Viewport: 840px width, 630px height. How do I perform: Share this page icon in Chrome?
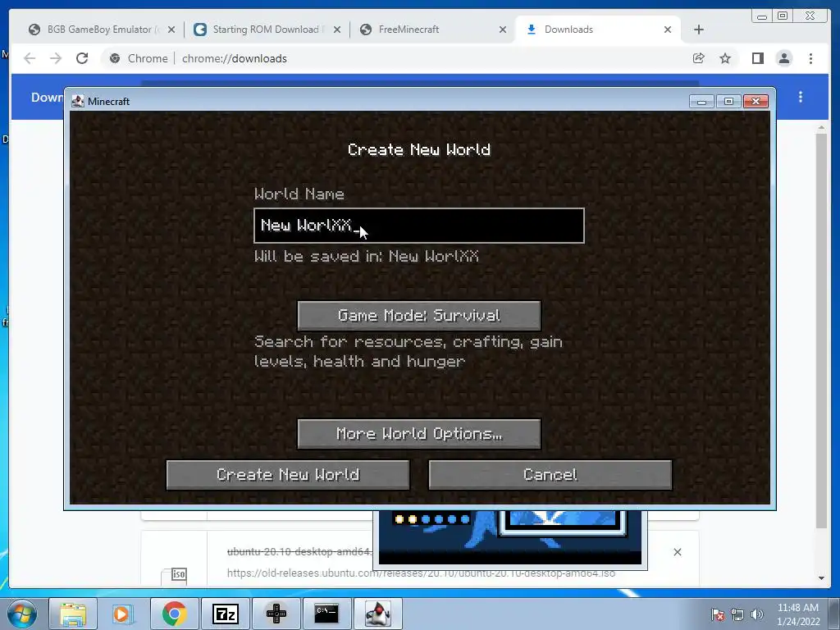click(699, 58)
